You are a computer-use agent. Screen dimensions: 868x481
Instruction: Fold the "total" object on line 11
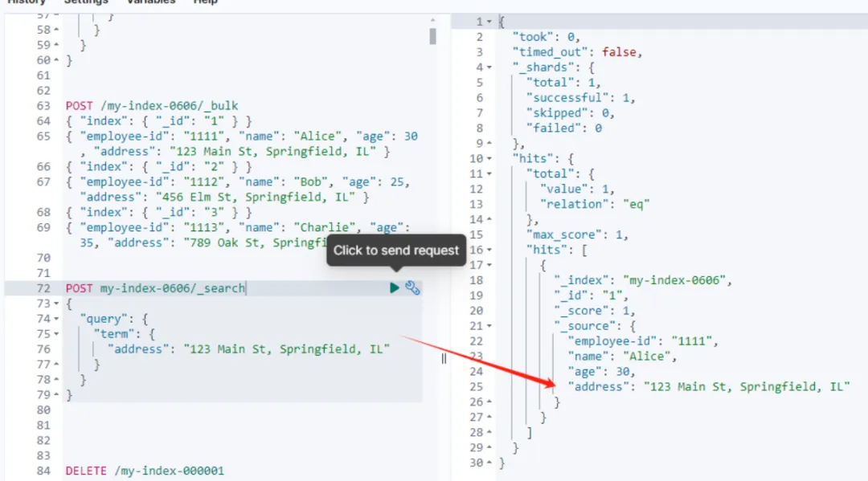pyautogui.click(x=489, y=174)
